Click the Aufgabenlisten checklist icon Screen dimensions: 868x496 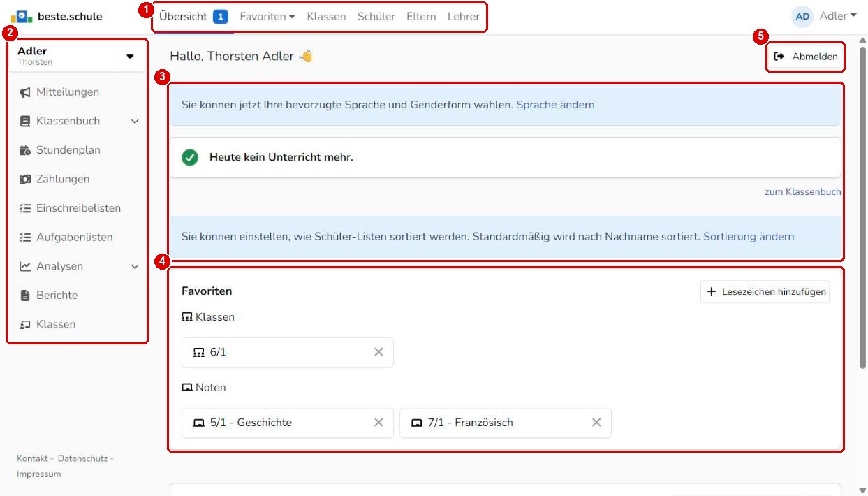[x=24, y=238]
